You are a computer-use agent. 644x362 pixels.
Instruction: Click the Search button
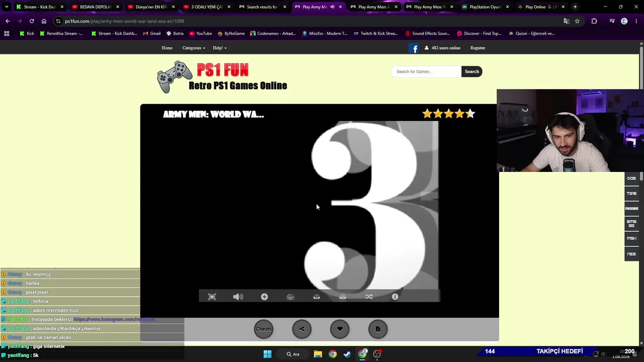pyautogui.click(x=472, y=71)
